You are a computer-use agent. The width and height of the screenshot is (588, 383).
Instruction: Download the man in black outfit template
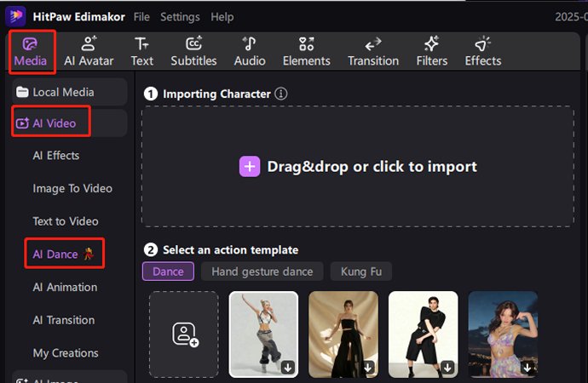click(x=447, y=368)
